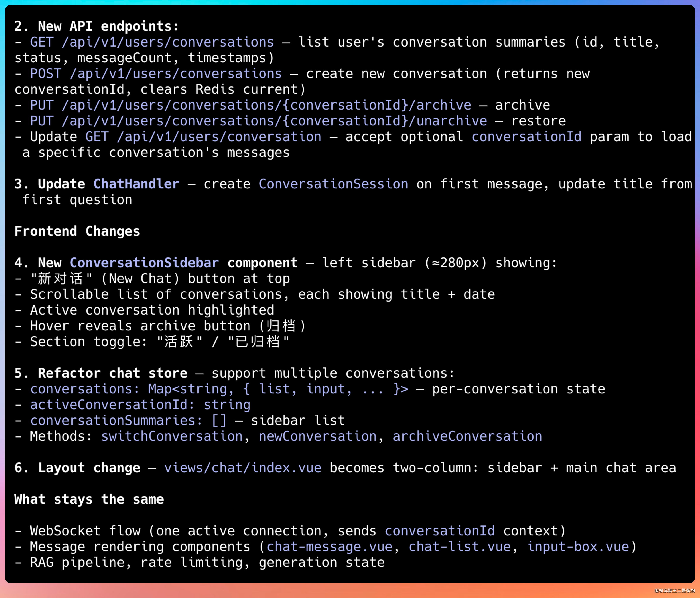Click the Frontend Changes heading

pyautogui.click(x=77, y=231)
